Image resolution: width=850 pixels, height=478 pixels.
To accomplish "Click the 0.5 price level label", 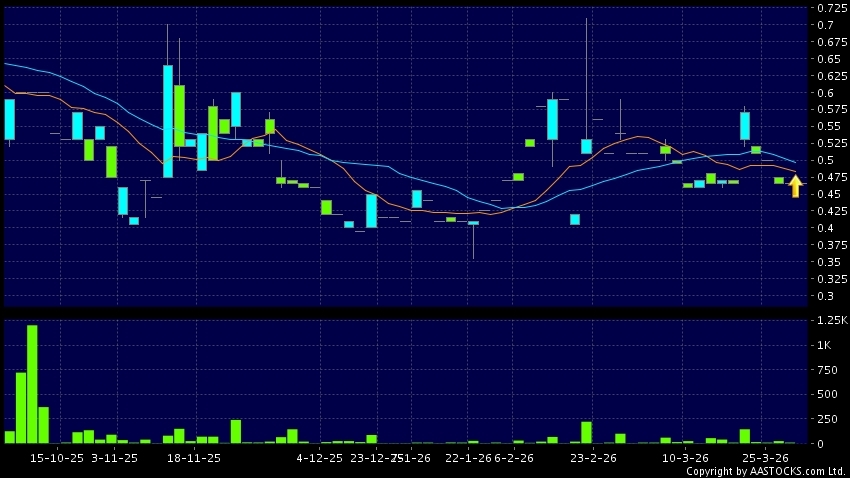I will point(826,160).
